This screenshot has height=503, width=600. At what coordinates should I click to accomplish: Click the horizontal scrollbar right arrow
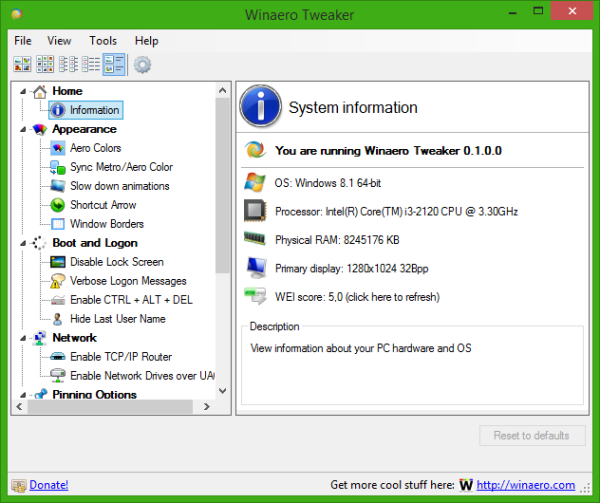pos(207,407)
